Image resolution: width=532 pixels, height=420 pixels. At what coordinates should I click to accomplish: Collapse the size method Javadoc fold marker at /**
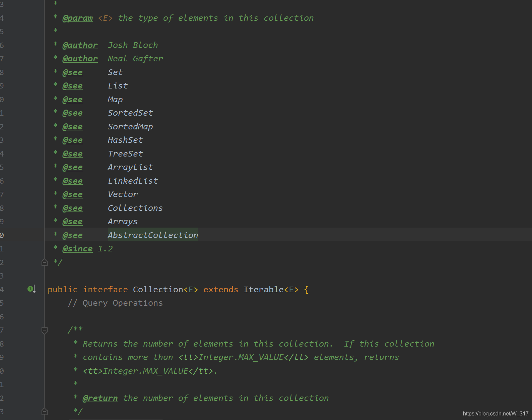[44, 331]
